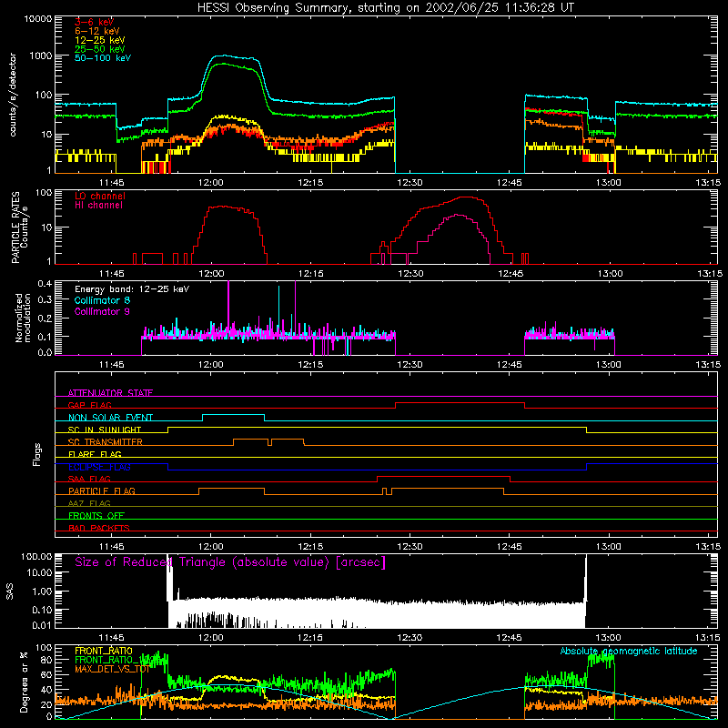Click the '10000' y-axis tick value
The width and height of the screenshot is (728, 728).
point(38,19)
